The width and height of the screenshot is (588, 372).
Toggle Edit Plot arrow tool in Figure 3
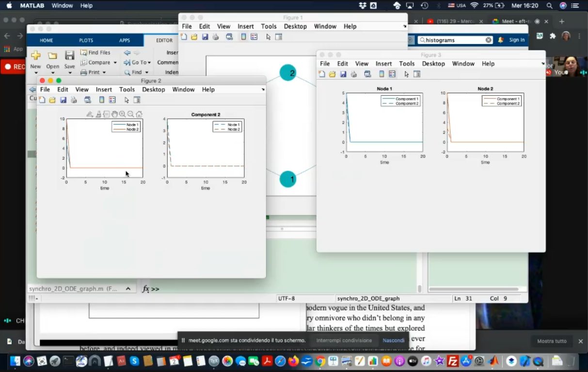tap(406, 74)
